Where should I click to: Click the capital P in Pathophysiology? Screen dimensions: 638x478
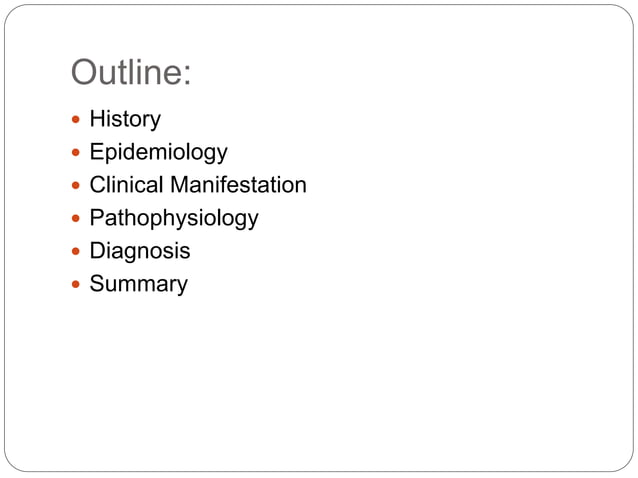tap(97, 217)
